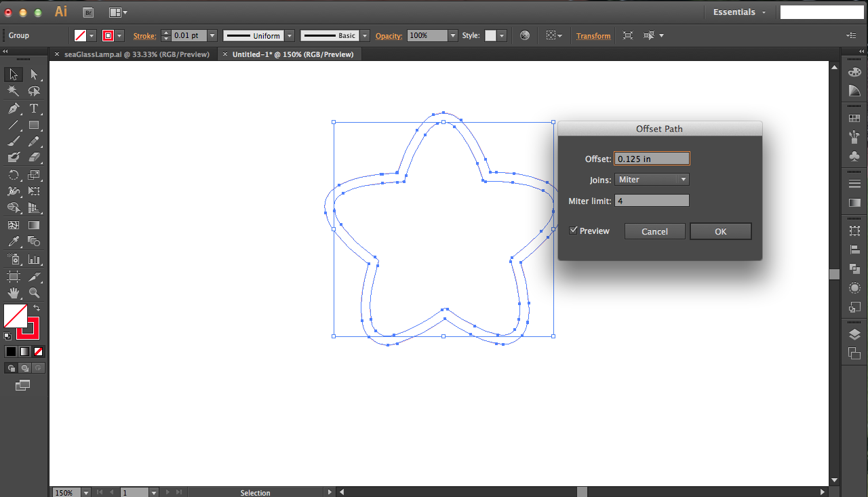Viewport: 868px width, 497px height.
Task: Select the Paintbrush tool
Action: (13, 142)
